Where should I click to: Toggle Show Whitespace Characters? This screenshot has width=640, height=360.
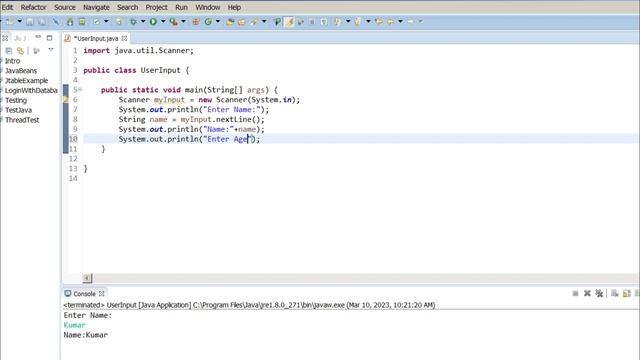pos(324,21)
